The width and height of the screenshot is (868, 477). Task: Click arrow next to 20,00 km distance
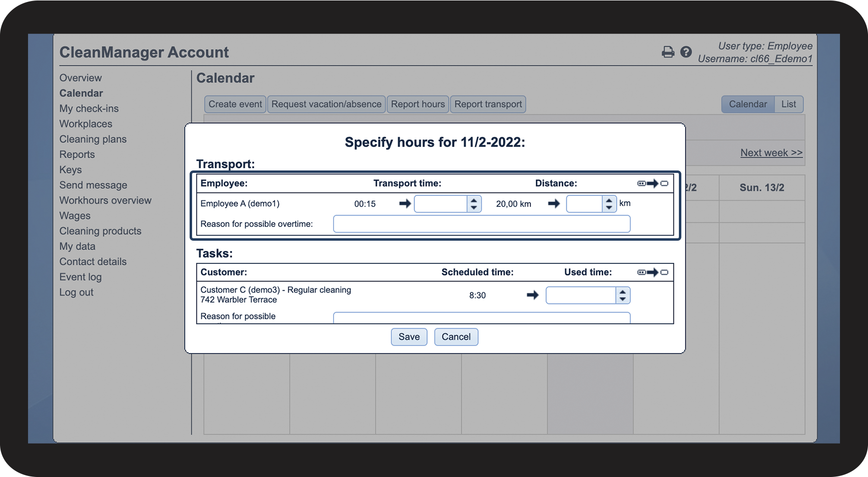[554, 204]
